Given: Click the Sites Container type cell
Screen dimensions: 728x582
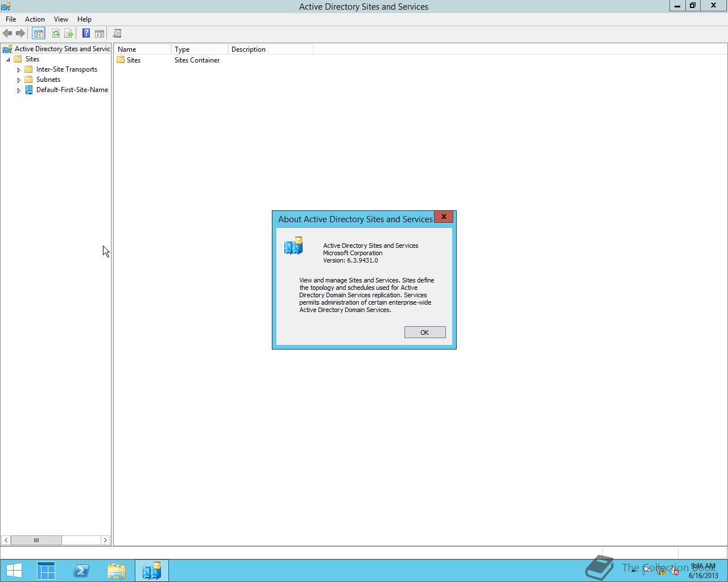Looking at the screenshot, I should tap(197, 60).
